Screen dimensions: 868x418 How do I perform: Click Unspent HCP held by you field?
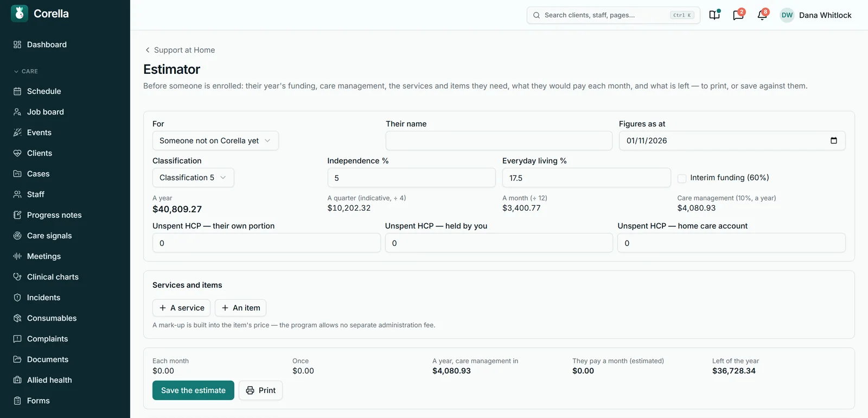tap(499, 243)
